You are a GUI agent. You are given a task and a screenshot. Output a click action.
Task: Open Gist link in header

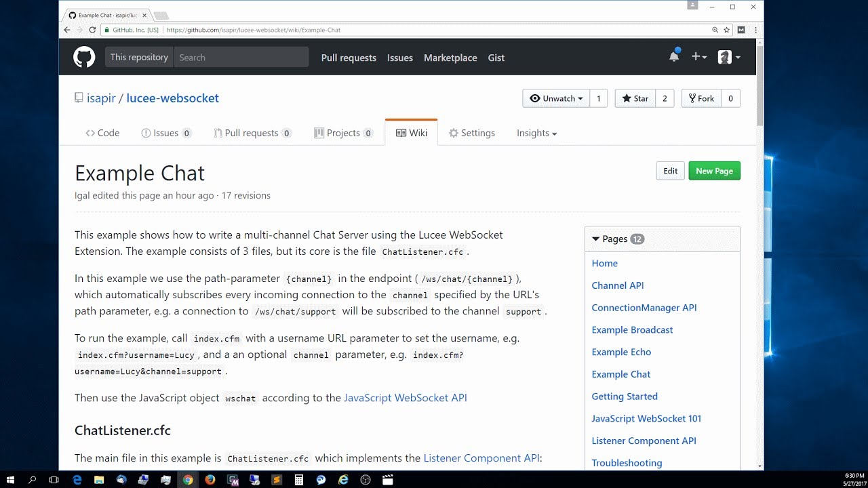coord(496,58)
